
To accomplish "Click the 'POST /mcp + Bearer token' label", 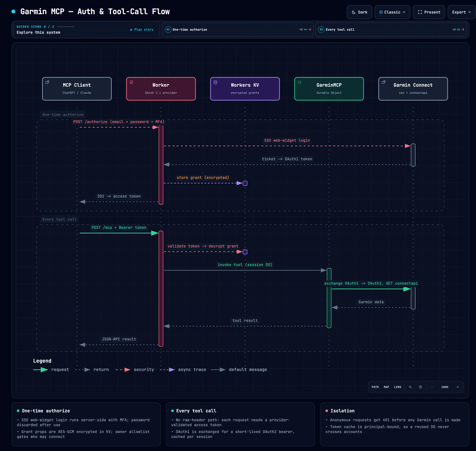I will [x=119, y=227].
